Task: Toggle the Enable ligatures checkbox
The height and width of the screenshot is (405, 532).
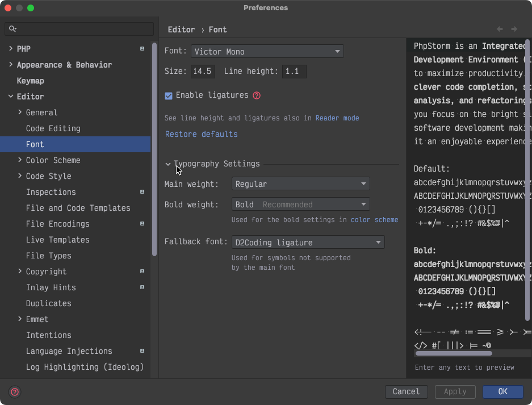Action: (169, 96)
